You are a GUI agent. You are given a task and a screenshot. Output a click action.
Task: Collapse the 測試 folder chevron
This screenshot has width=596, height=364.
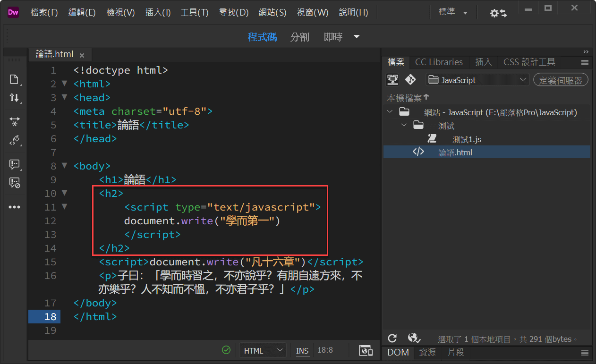(404, 126)
